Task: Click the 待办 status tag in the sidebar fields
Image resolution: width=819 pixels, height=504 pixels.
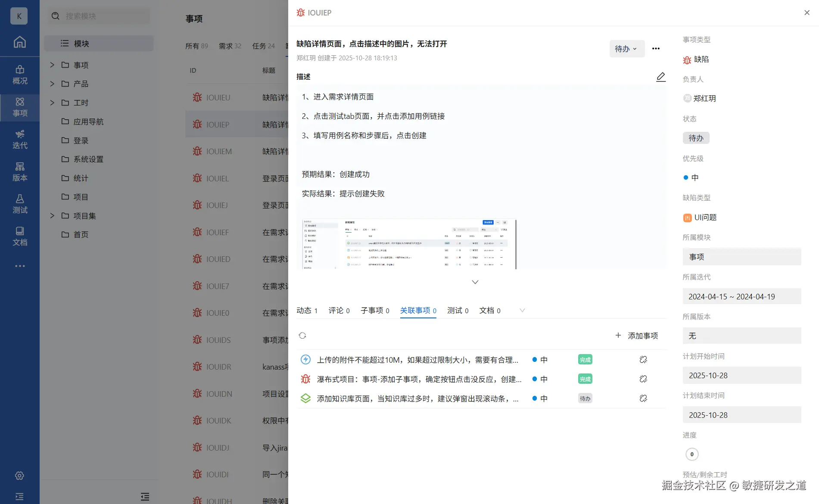Action: (696, 138)
